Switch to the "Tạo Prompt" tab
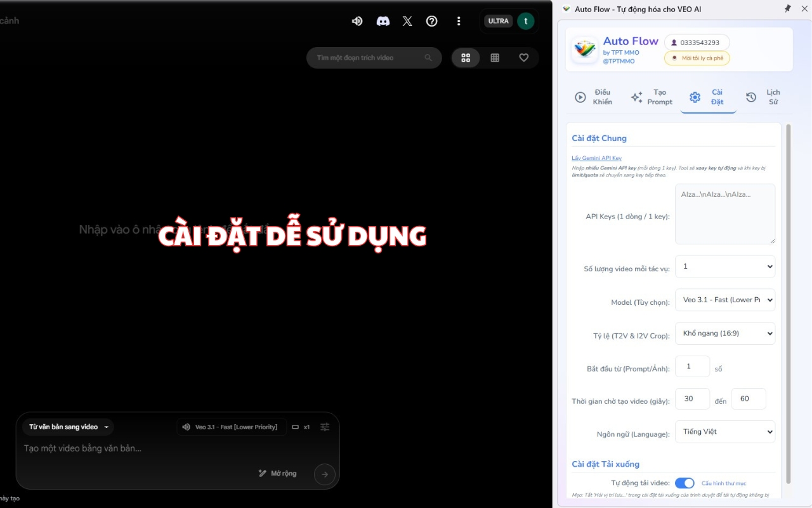The image size is (812, 508). point(652,97)
